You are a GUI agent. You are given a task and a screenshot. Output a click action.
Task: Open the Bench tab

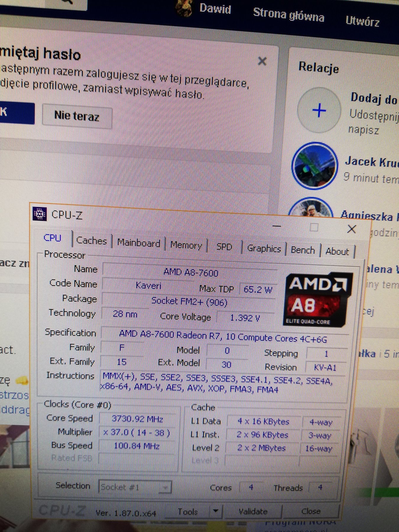pos(302,250)
